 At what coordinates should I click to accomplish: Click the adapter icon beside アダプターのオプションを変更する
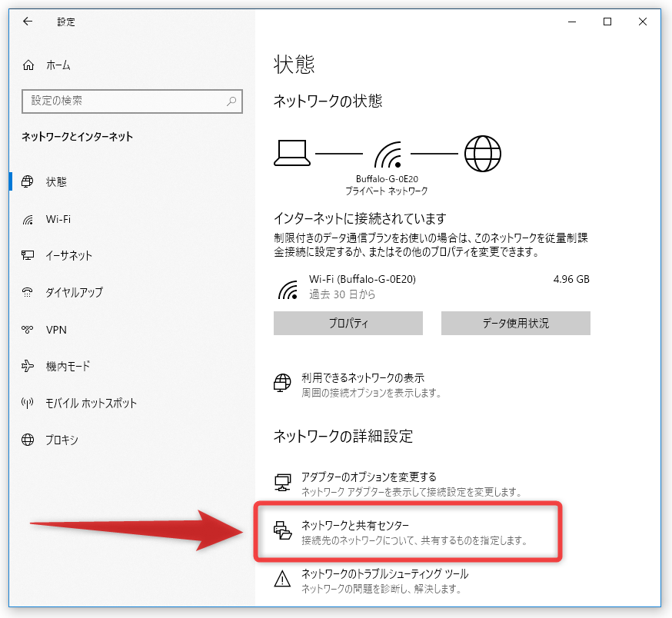coord(282,483)
